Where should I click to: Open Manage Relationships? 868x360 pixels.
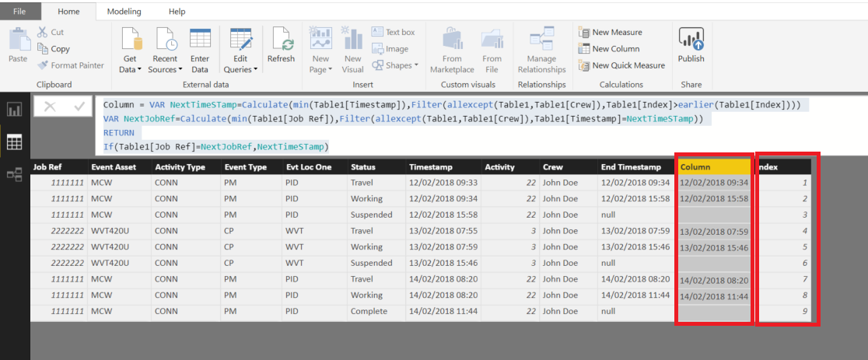[542, 50]
